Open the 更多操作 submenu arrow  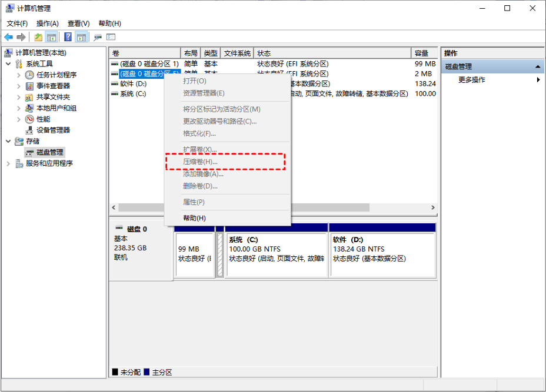click(538, 79)
